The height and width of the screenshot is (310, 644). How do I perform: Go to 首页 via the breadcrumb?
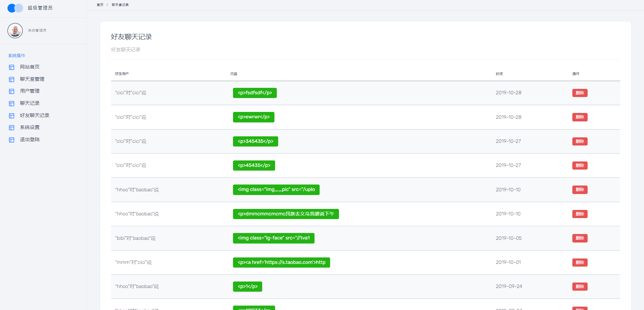click(x=100, y=5)
